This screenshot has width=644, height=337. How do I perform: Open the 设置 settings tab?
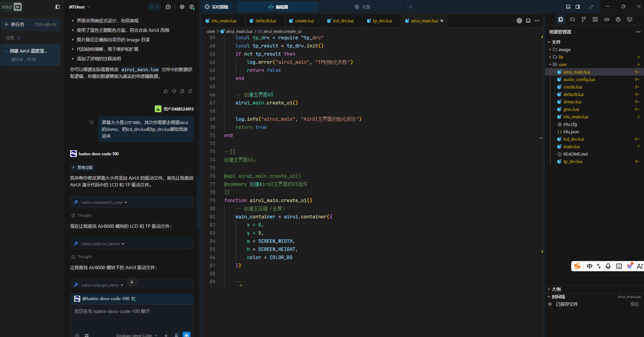pos(362,7)
